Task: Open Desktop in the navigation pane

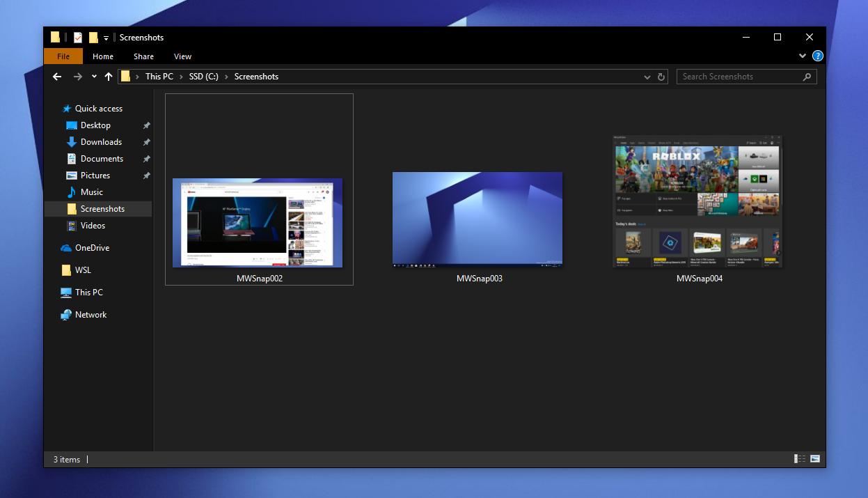Action: tap(95, 125)
